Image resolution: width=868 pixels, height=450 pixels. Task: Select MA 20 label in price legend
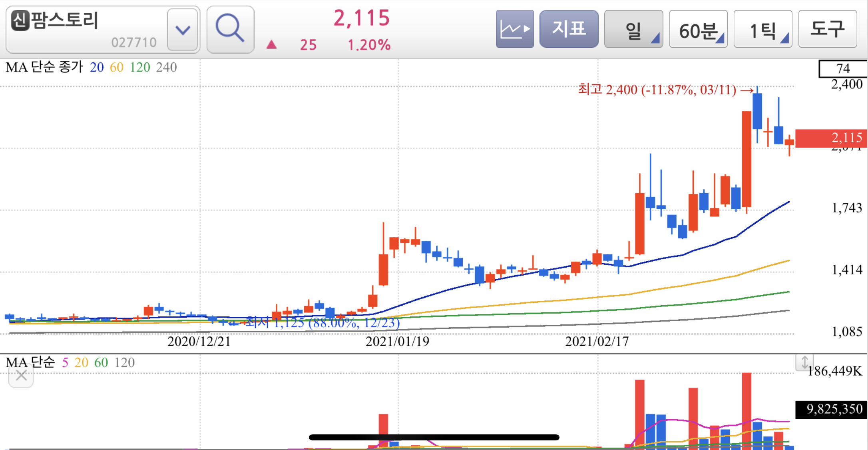click(97, 67)
